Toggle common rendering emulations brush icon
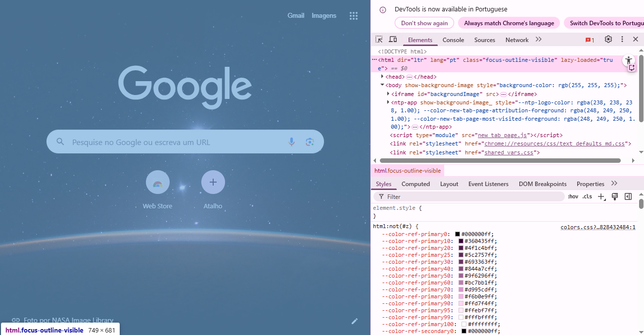 tap(615, 196)
